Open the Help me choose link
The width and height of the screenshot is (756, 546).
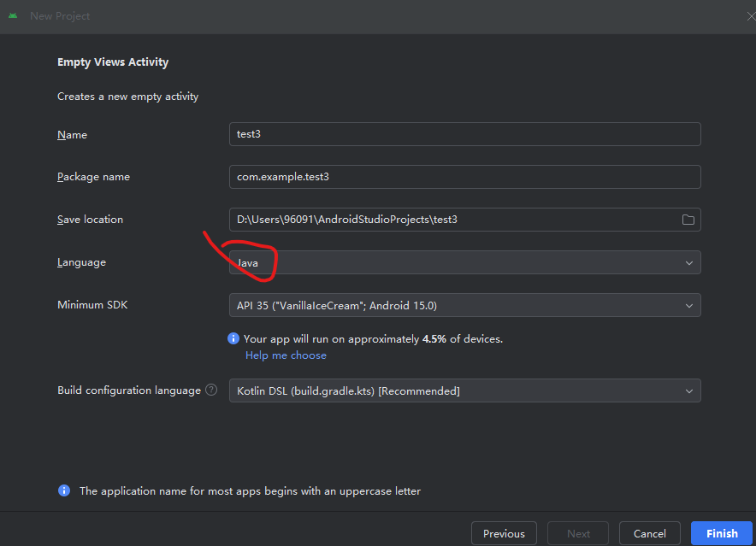point(286,355)
